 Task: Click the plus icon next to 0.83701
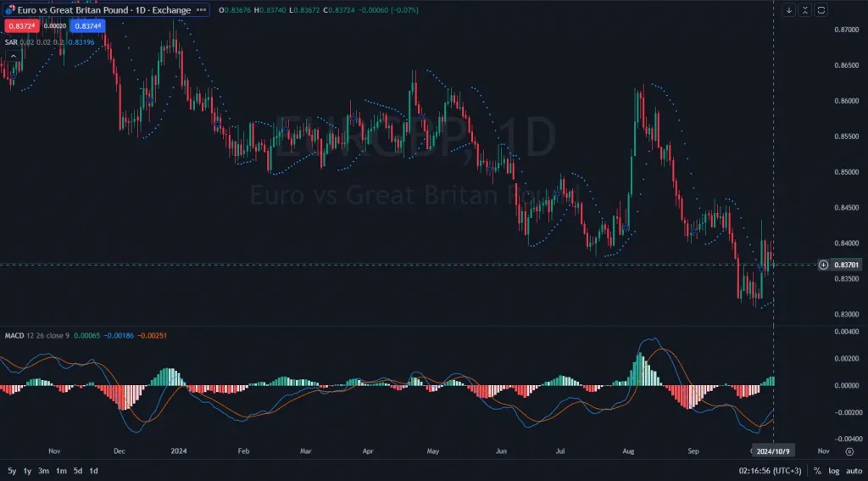click(824, 265)
